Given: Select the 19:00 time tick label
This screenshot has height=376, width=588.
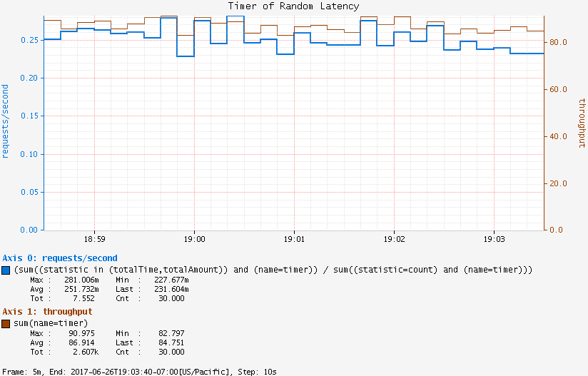Looking at the screenshot, I should [194, 240].
